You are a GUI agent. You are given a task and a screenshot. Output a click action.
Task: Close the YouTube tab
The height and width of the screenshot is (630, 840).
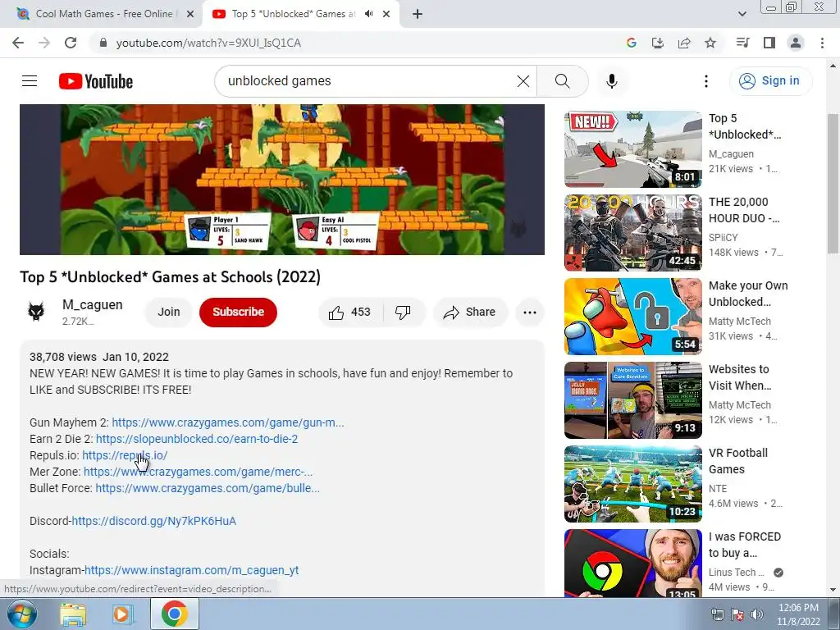tap(386, 14)
